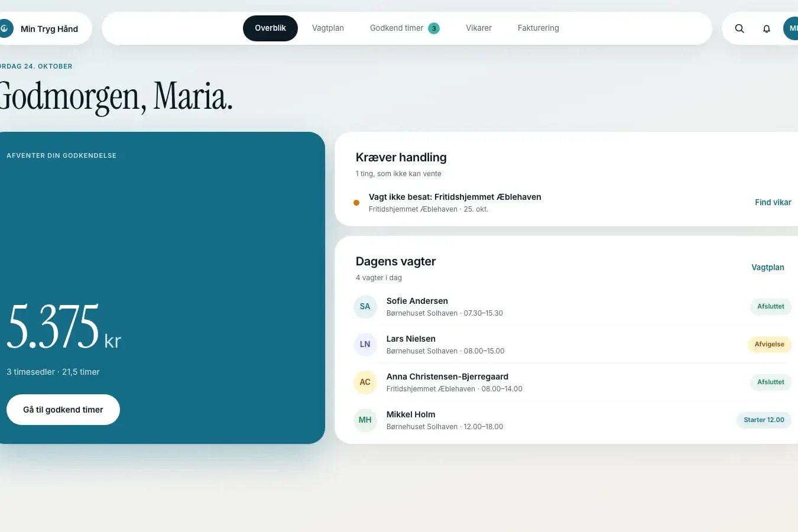Click the Find vikar link

coord(773,203)
